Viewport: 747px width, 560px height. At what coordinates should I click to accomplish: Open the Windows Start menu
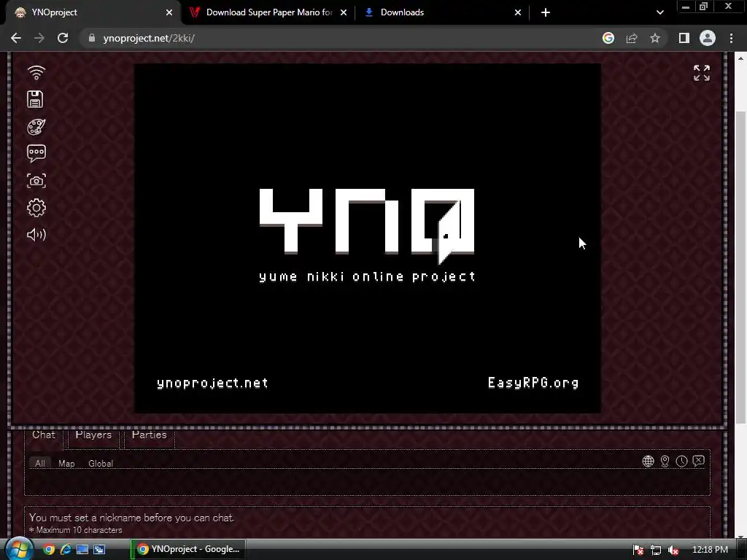click(x=18, y=550)
